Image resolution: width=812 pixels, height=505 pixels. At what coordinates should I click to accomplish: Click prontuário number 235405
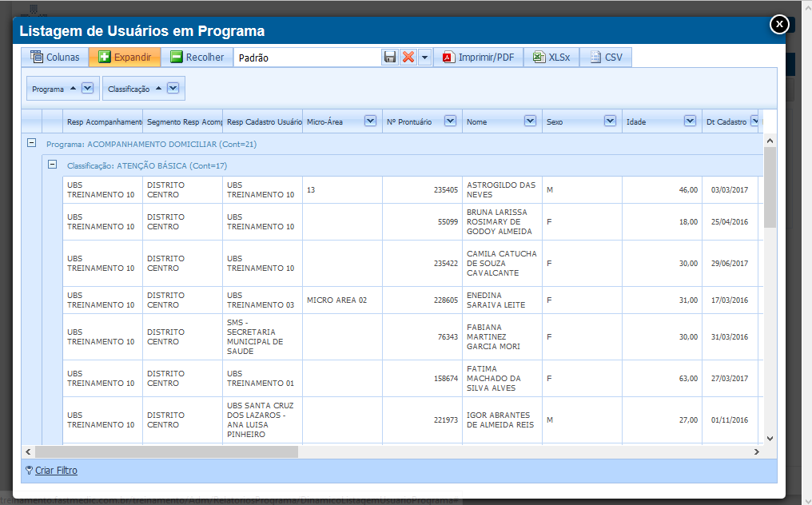pyautogui.click(x=445, y=190)
